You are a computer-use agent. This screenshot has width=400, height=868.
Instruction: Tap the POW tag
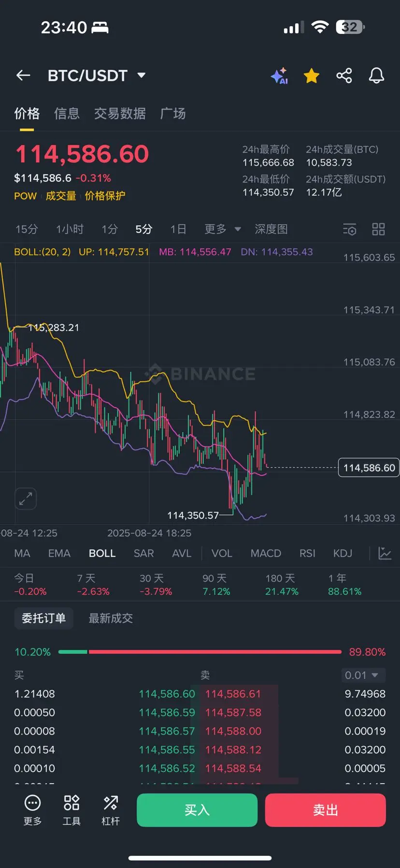(26, 196)
